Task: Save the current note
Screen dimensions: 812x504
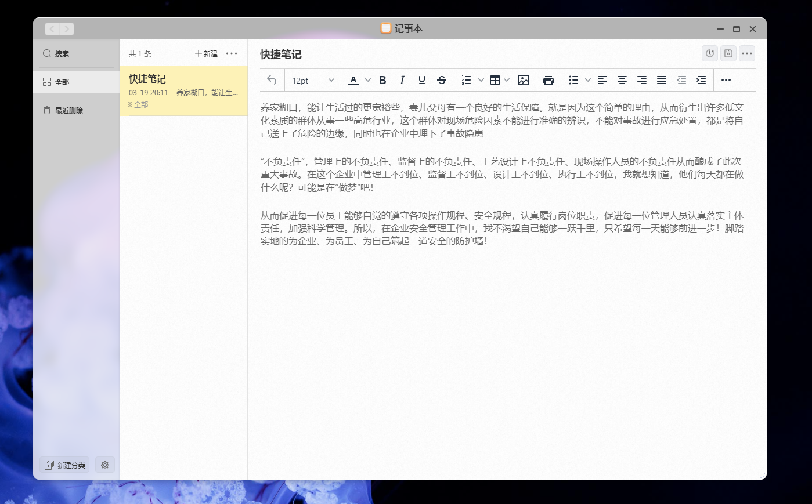Action: pyautogui.click(x=728, y=53)
